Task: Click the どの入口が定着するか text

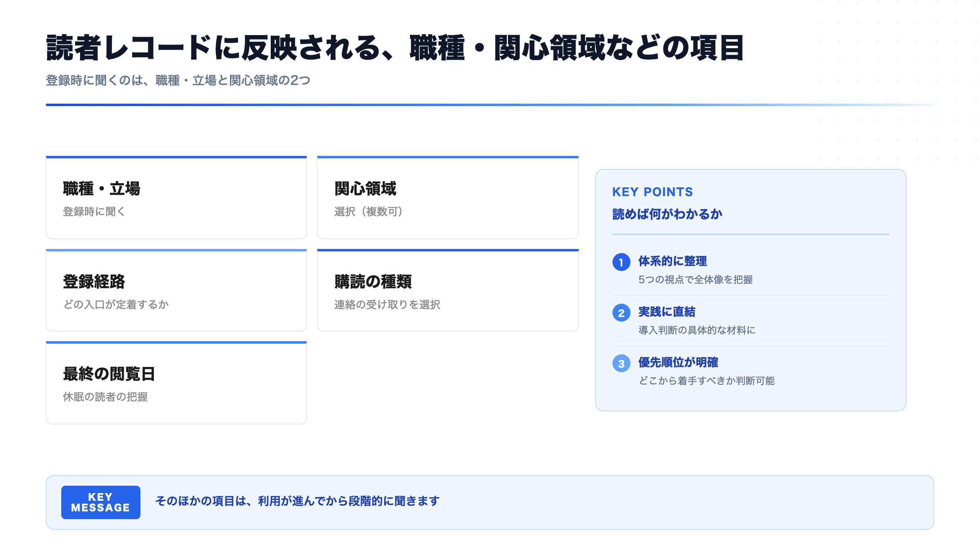Action: coord(116,304)
